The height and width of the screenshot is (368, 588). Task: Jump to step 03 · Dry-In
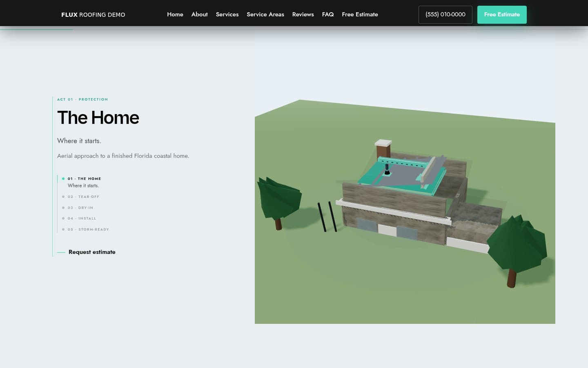tap(78, 208)
